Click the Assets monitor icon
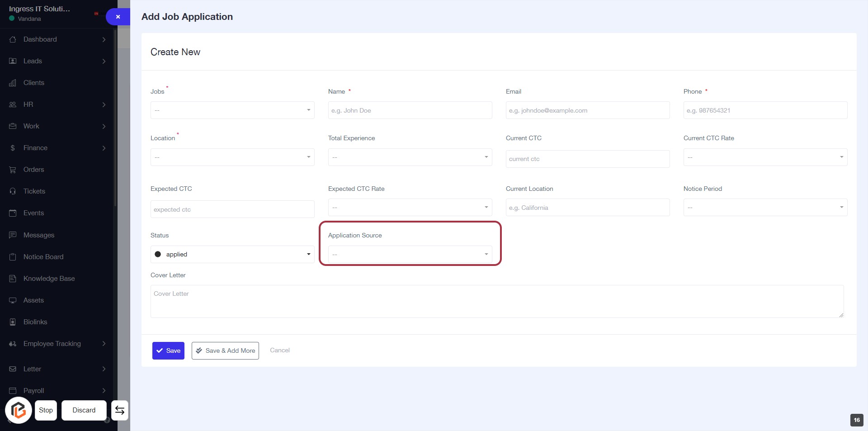Image resolution: width=868 pixels, height=431 pixels. click(x=13, y=300)
